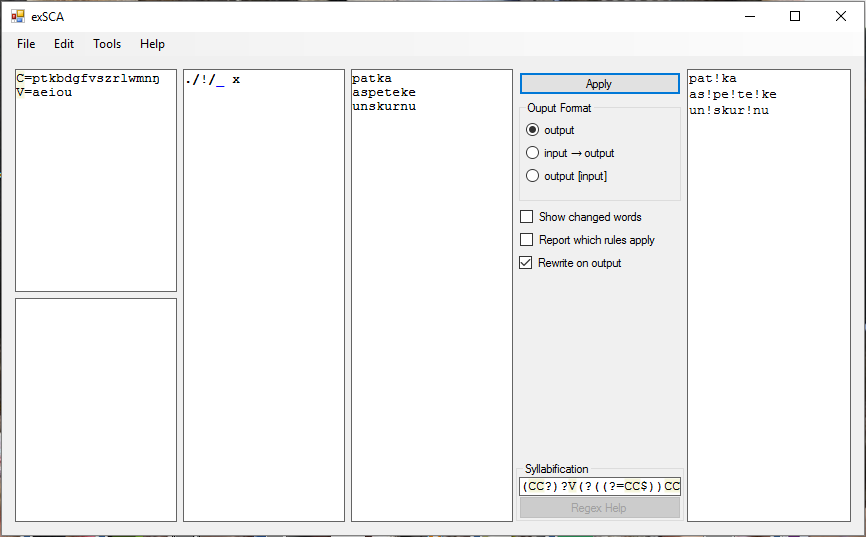This screenshot has width=866, height=537.
Task: Click the input word 'unskurnu'
Action: [384, 106]
